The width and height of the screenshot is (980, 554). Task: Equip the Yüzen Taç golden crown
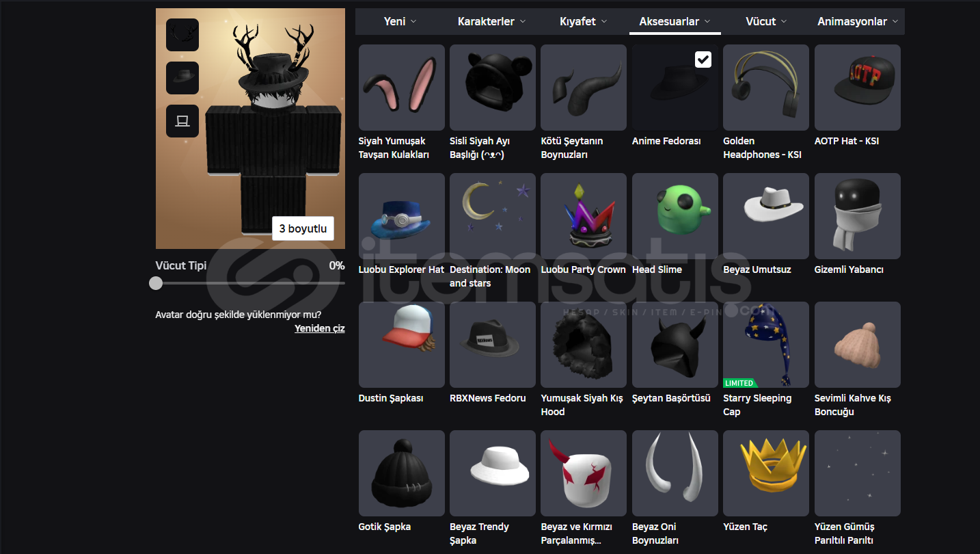[x=765, y=473]
